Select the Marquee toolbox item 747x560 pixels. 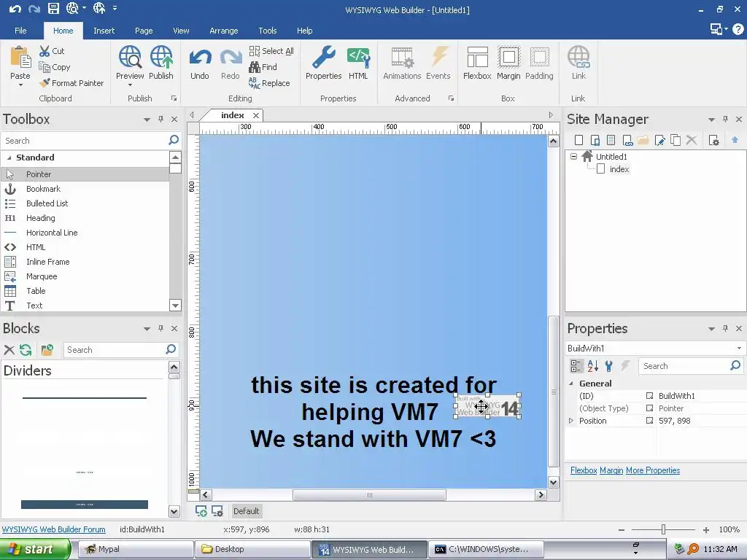[85, 276]
